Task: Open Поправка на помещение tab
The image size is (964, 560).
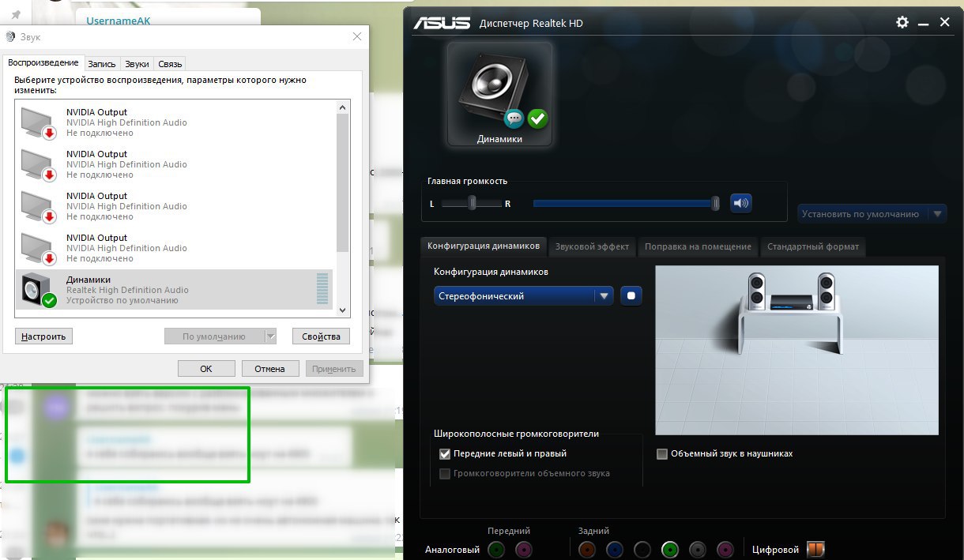Action: click(698, 246)
